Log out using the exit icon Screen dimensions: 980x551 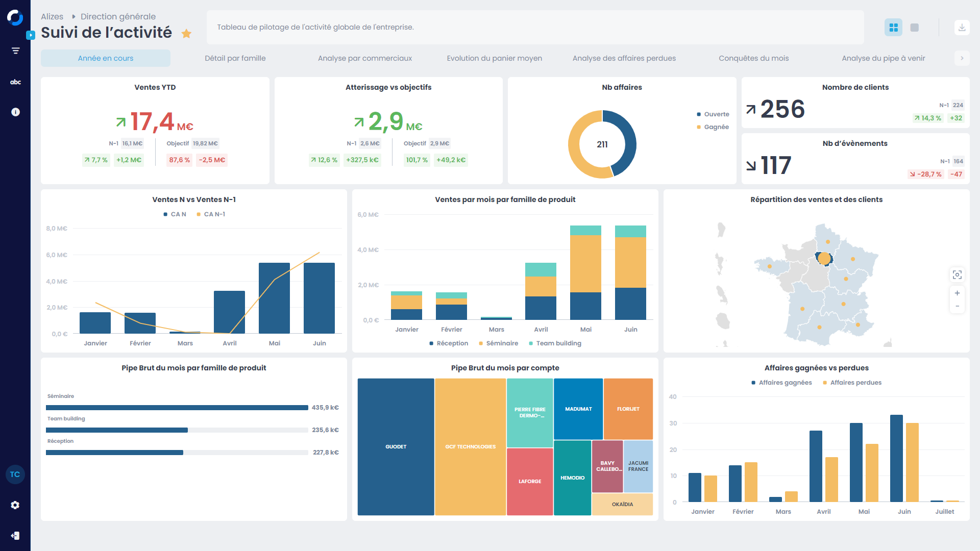tap(15, 535)
